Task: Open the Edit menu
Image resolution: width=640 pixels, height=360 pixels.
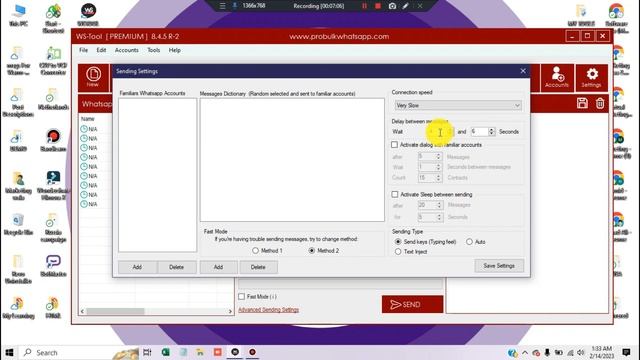Action: pos(101,50)
